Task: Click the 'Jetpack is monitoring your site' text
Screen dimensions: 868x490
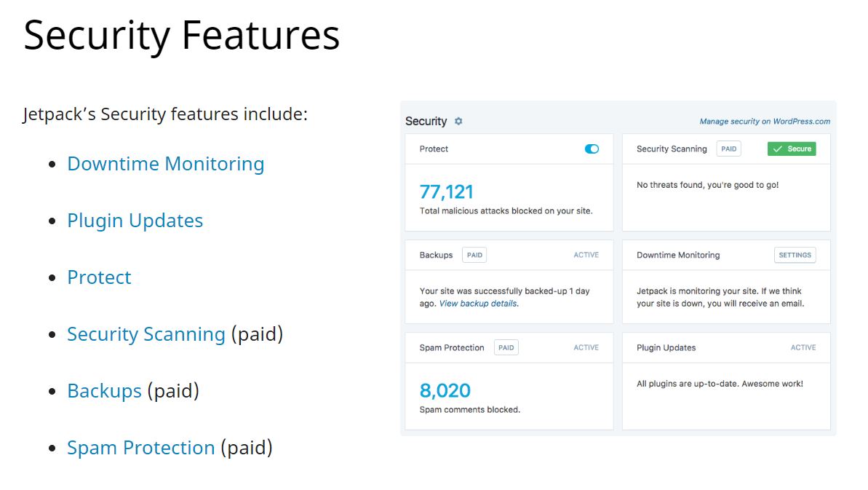Action: pos(720,297)
